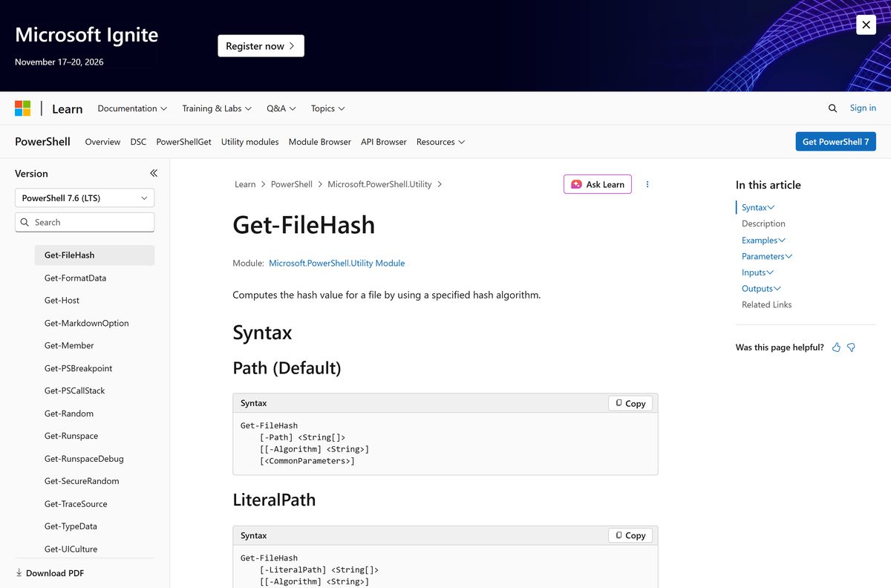Copy the Path syntax code block
The height and width of the screenshot is (588, 891).
tap(630, 403)
